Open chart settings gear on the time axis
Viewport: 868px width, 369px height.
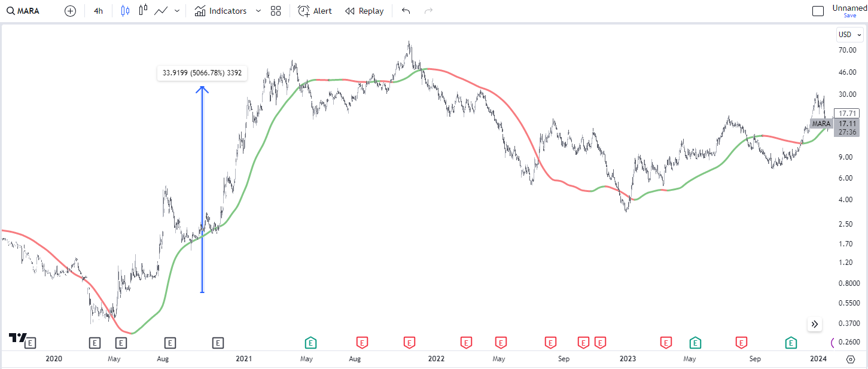851,359
